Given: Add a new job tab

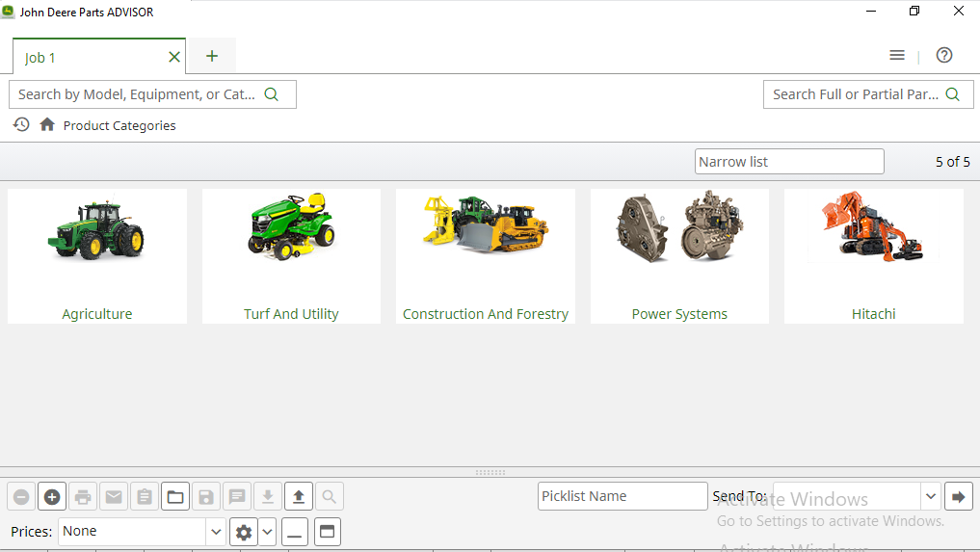Looking at the screenshot, I should tap(212, 56).
